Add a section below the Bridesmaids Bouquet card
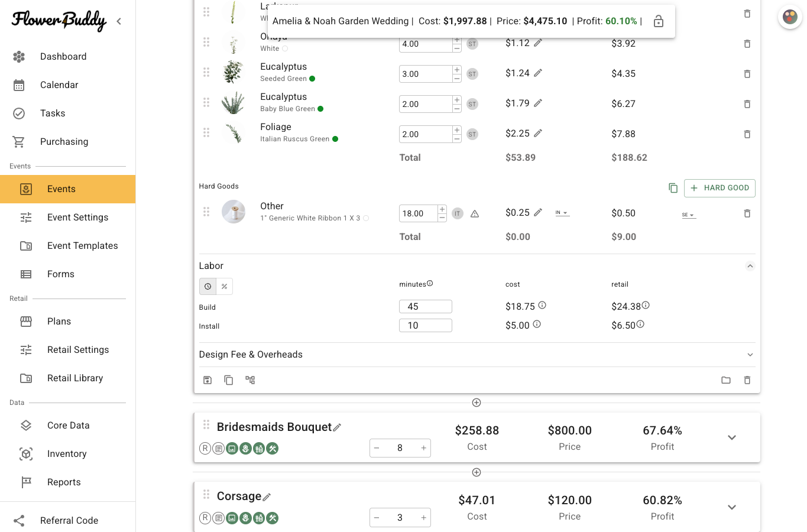This screenshot has width=807, height=532. (x=477, y=472)
